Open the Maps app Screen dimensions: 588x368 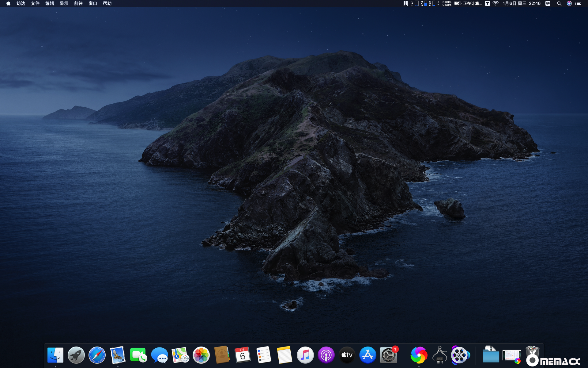coord(180,355)
